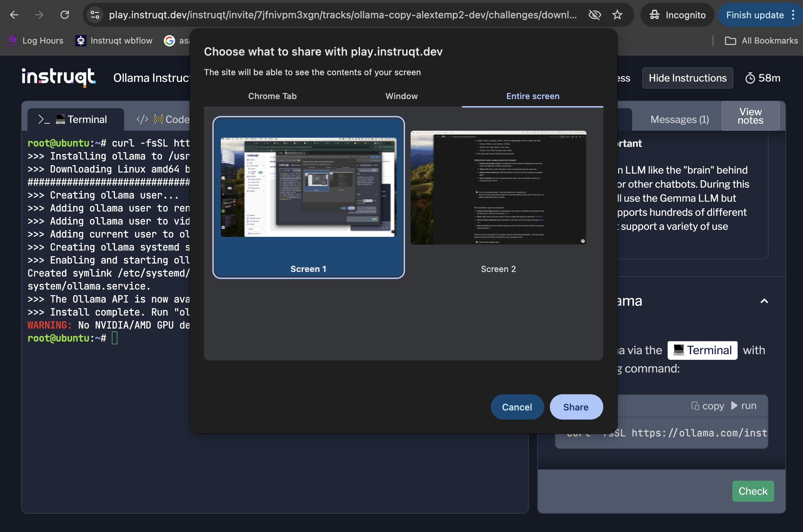The width and height of the screenshot is (803, 532).
Task: Copy the curl command snippet
Action: point(708,406)
